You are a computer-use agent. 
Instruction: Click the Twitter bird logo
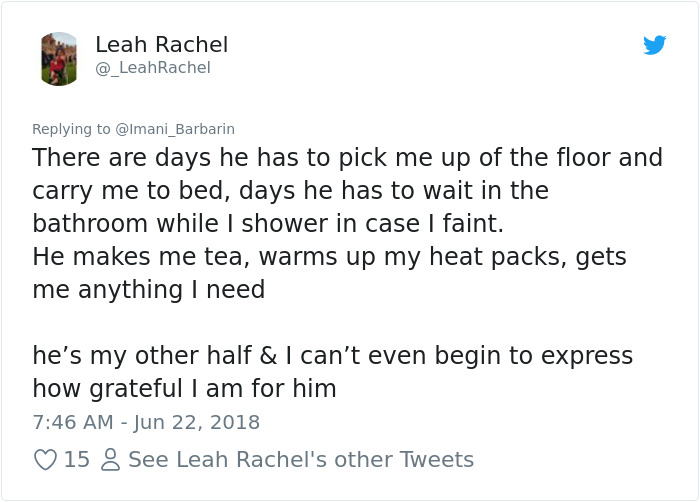[654, 45]
